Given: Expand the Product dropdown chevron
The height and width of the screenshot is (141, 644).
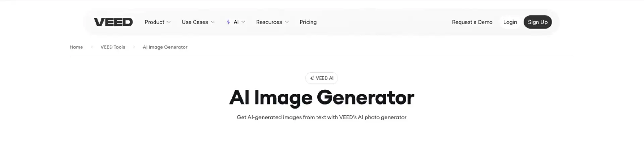Looking at the screenshot, I should 169,22.
